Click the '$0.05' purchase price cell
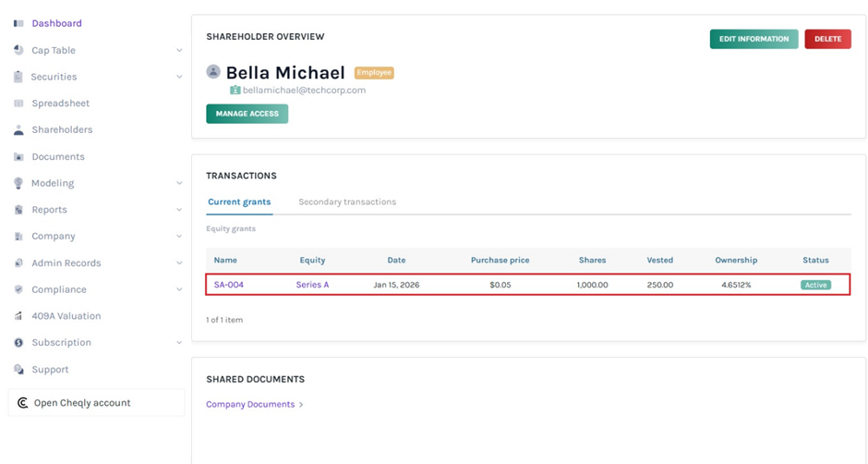Image resolution: width=868 pixels, height=464 pixels. tap(500, 285)
